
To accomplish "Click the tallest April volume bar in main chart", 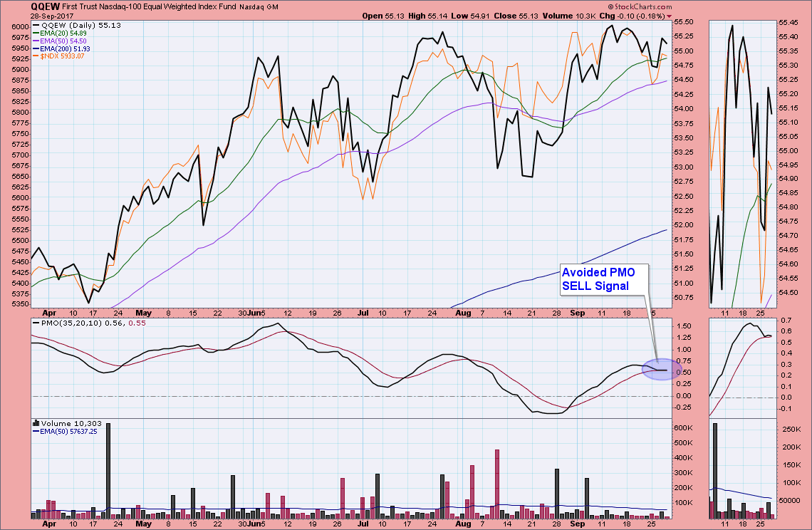I will point(108,470).
